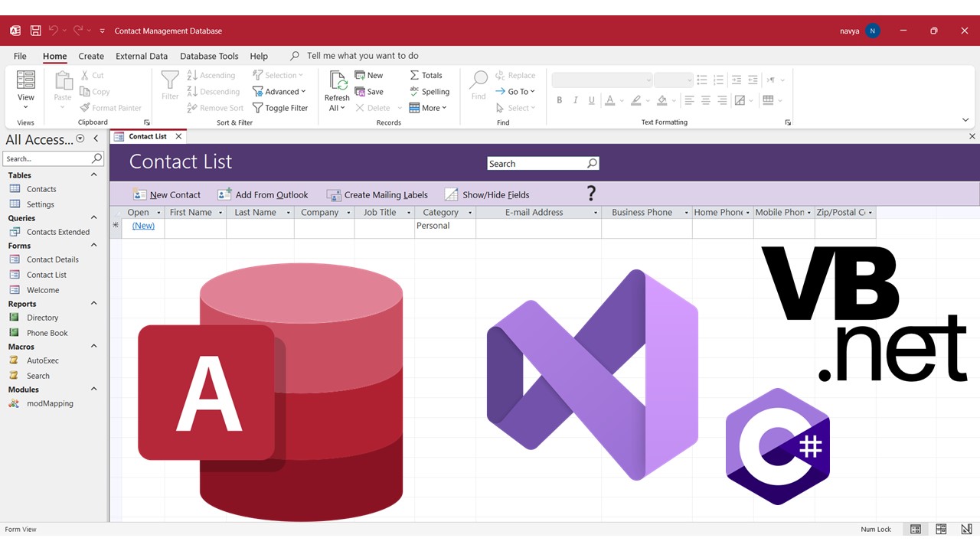Collapse the Tables group in navigation pane

(x=94, y=175)
